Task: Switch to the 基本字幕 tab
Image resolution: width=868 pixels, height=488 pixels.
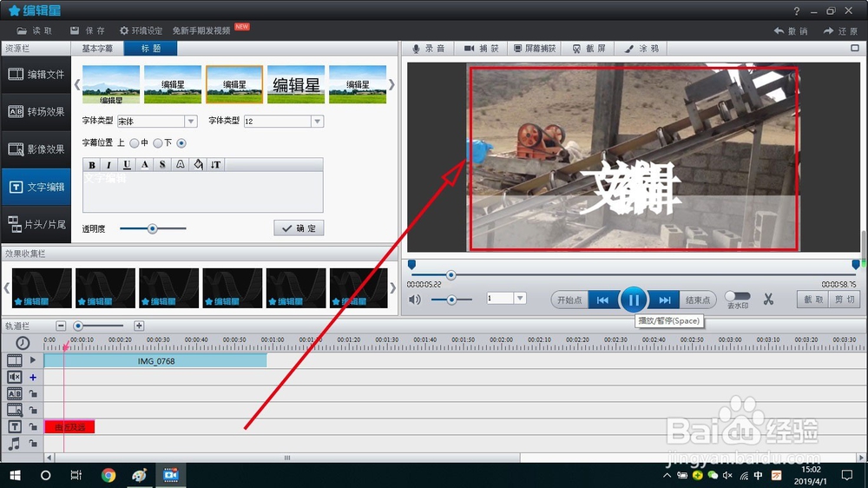Action: [x=97, y=48]
